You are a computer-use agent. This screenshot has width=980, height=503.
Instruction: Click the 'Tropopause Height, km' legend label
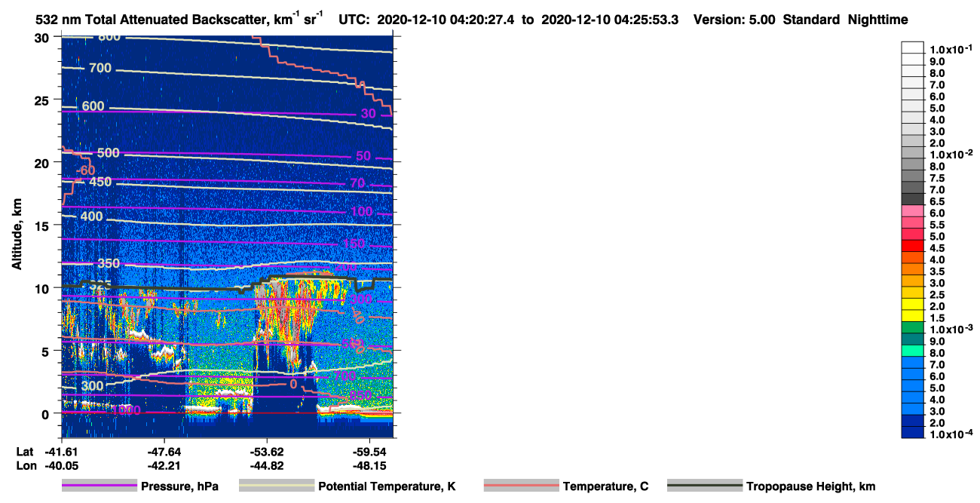(810, 486)
